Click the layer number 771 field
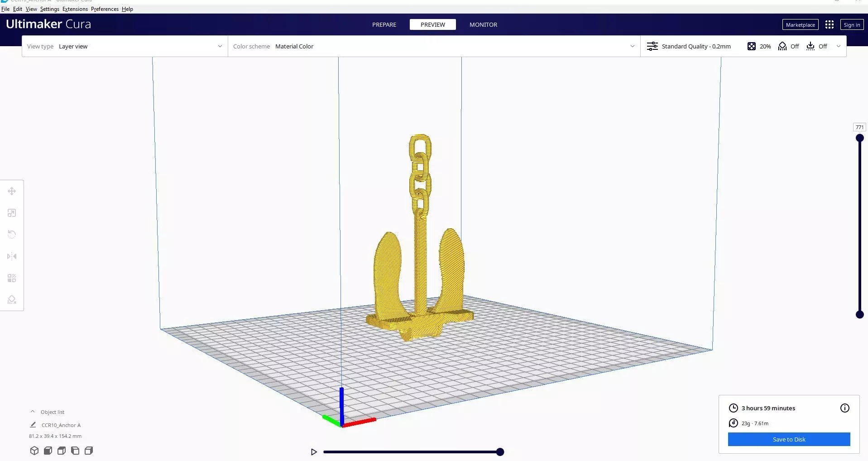The image size is (868, 461). [859, 127]
